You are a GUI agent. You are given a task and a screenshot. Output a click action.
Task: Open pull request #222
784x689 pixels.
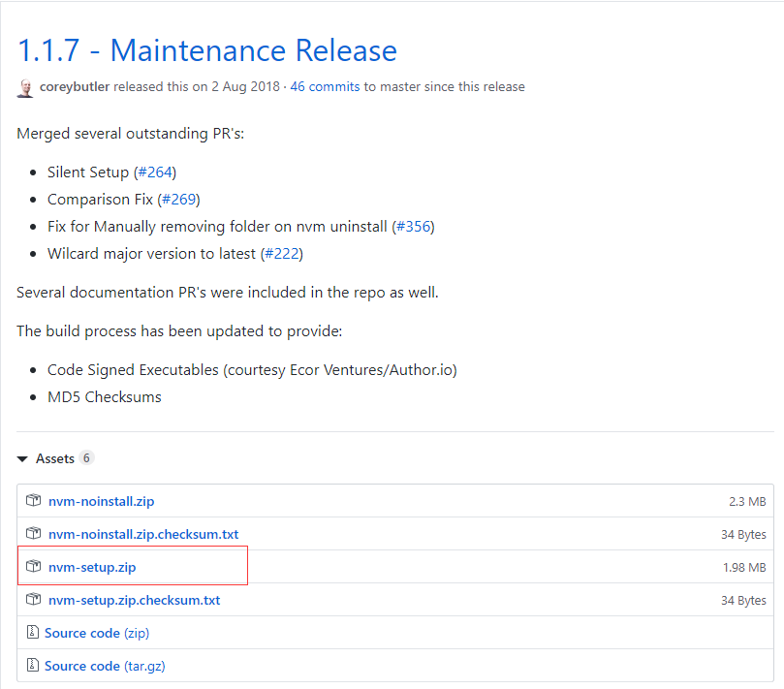282,254
